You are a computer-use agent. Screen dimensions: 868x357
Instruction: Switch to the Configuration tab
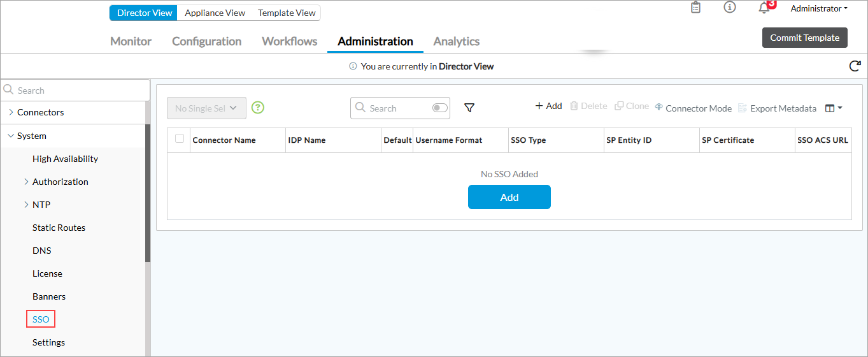click(206, 41)
